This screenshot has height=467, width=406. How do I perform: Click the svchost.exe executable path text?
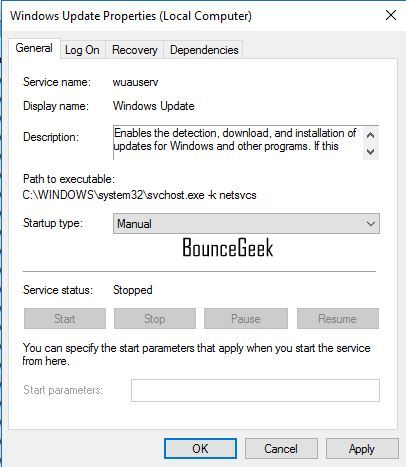140,195
